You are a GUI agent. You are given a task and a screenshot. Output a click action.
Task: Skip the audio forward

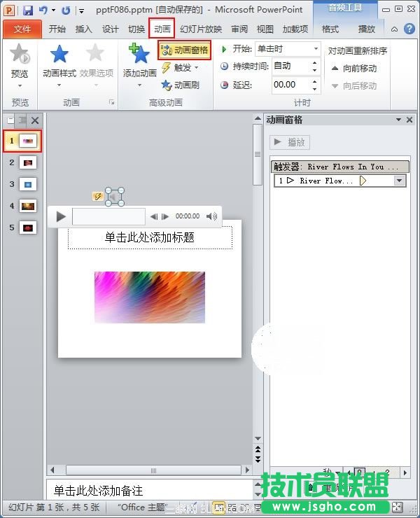click(x=165, y=217)
